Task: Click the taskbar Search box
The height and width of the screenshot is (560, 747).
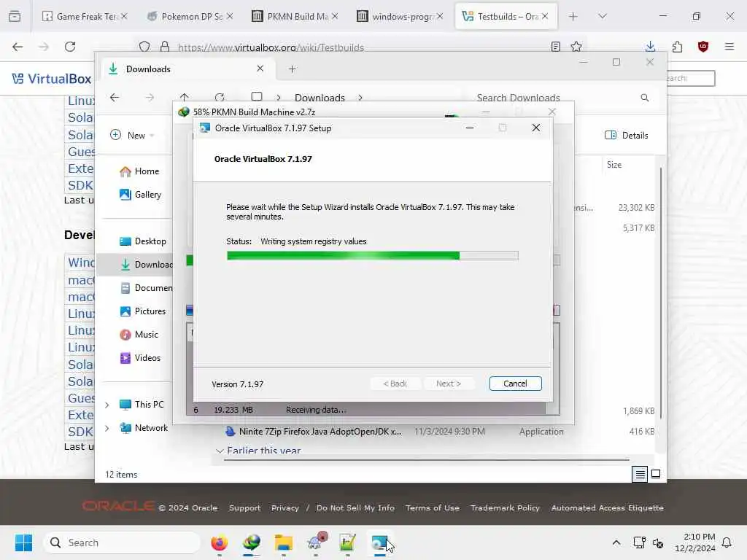Action: coord(122,542)
